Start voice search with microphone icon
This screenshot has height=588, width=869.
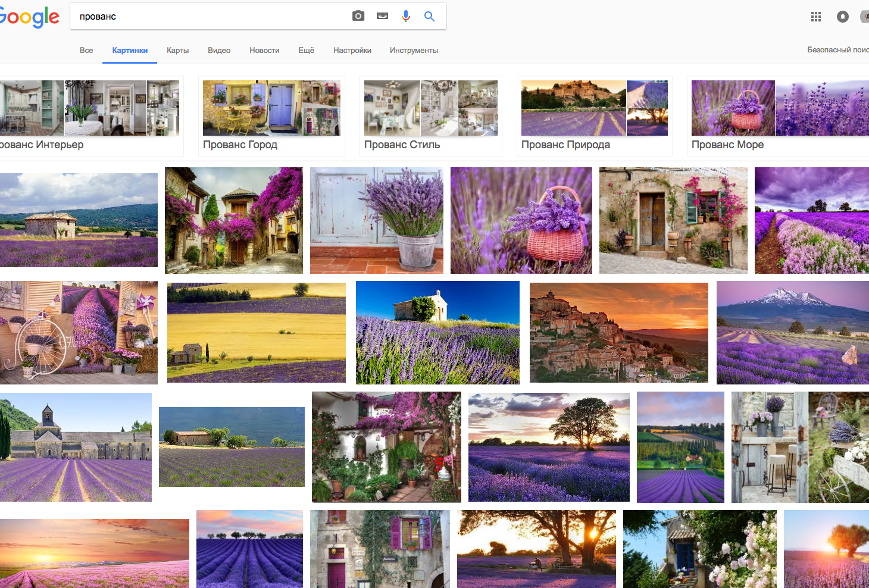coord(406,16)
